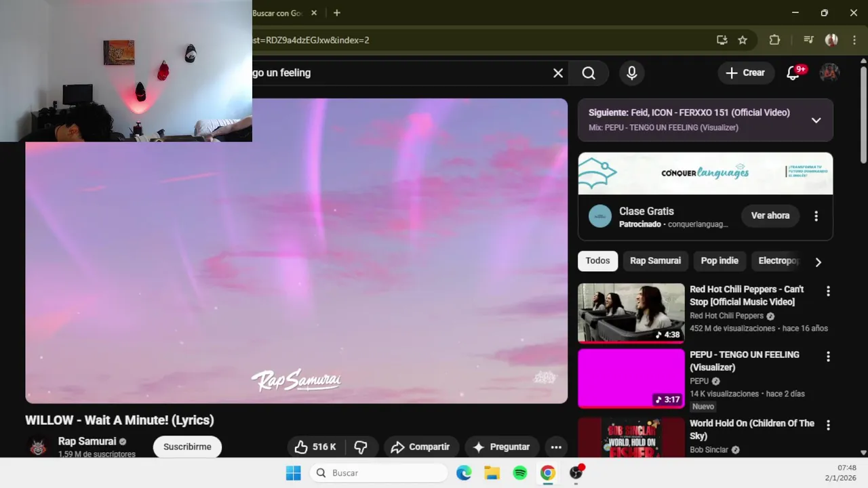The image size is (868, 488).
Task: Clear the YouTube search box text
Action: point(558,73)
